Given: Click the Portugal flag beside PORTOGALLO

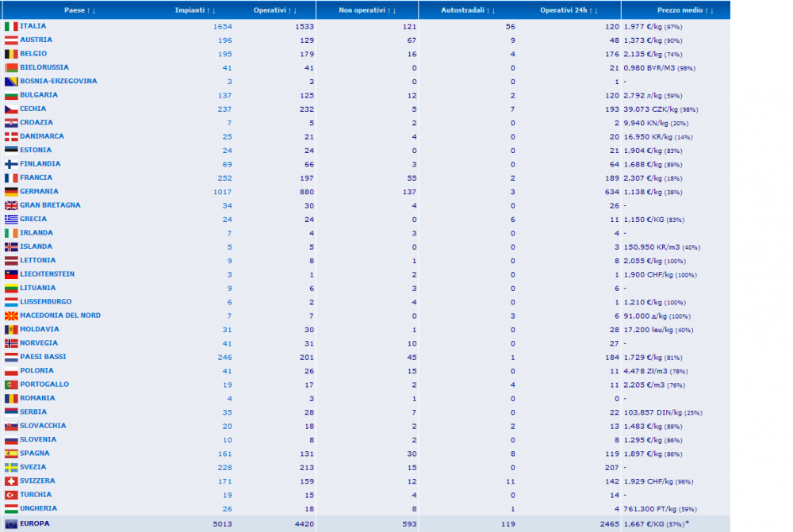Looking at the screenshot, I should (x=11, y=385).
